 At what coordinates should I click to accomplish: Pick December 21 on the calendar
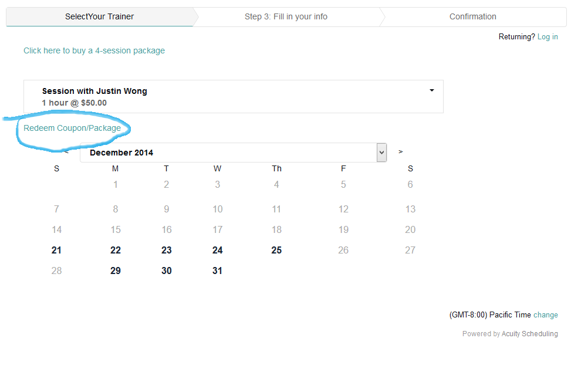coord(56,250)
